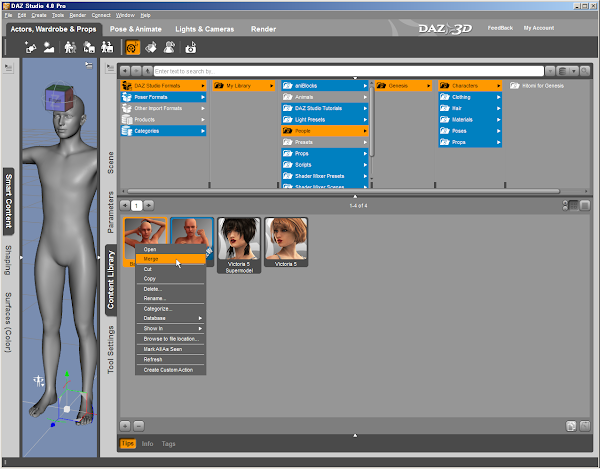Open the database filter dropdown arrow

tap(573, 71)
